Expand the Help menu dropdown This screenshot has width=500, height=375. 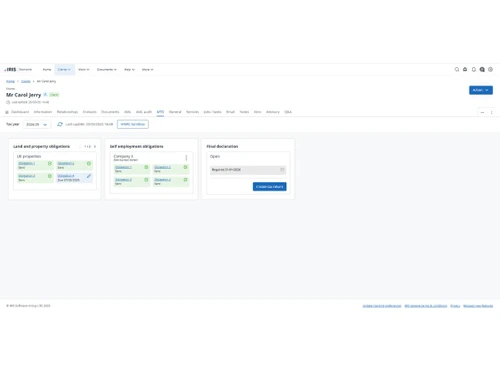click(x=129, y=69)
